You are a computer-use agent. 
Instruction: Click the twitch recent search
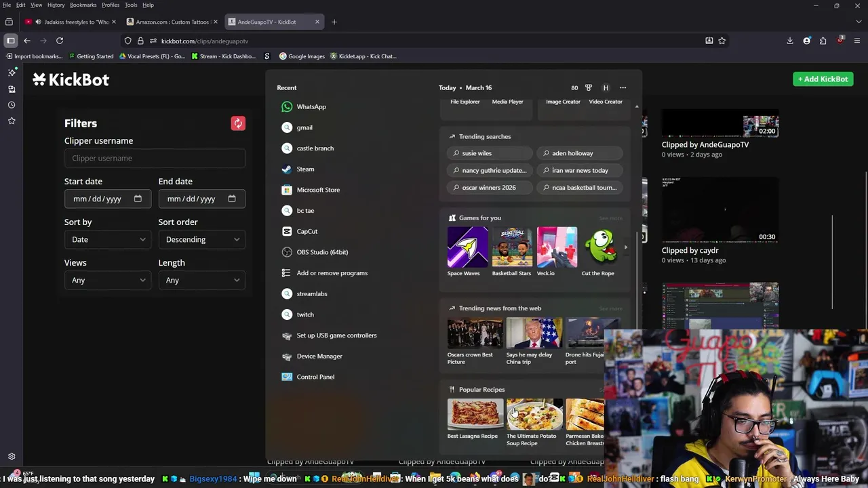pos(298,314)
